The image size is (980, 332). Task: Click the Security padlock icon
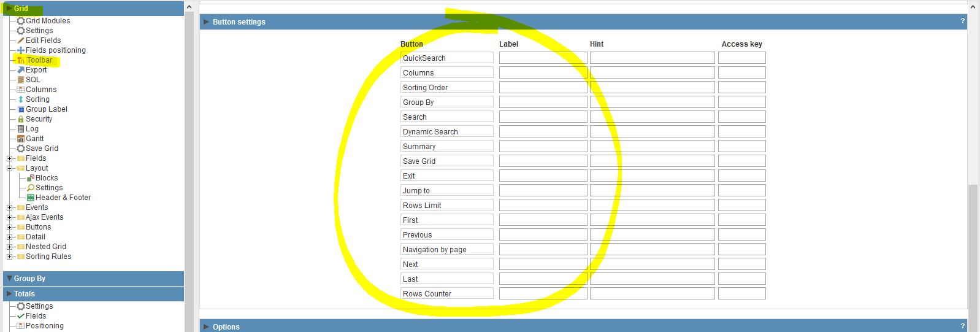click(x=21, y=119)
